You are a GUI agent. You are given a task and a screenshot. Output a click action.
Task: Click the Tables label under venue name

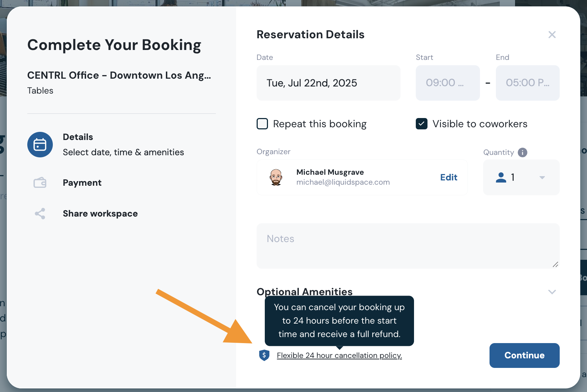pos(40,91)
